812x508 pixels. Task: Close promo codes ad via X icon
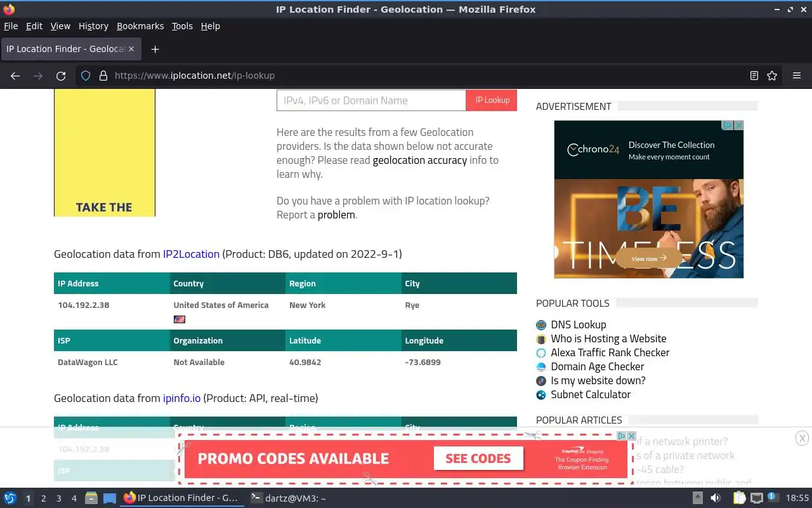[x=631, y=436]
